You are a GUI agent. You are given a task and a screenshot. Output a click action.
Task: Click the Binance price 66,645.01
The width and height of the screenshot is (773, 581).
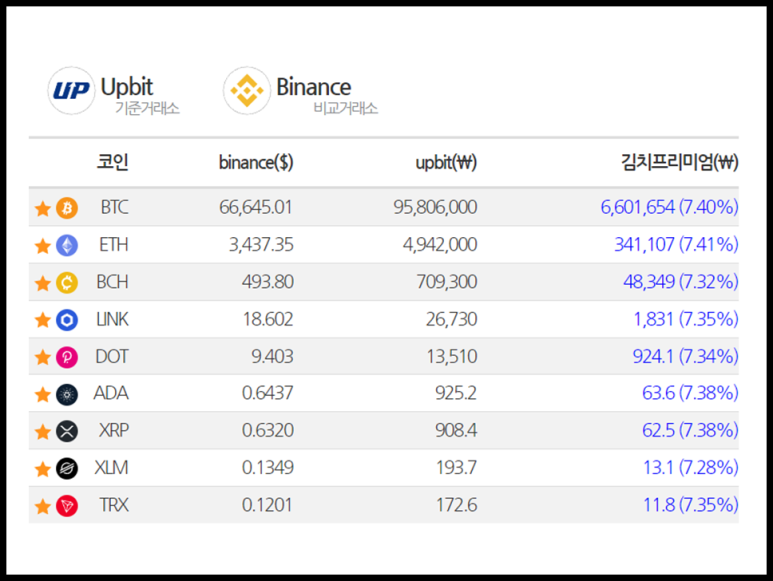click(x=256, y=207)
